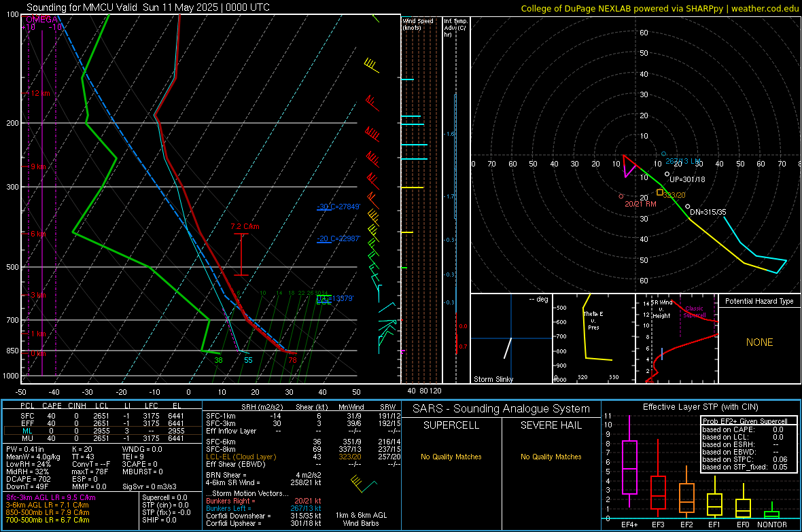Click the sounding title for MMCU

point(147,7)
